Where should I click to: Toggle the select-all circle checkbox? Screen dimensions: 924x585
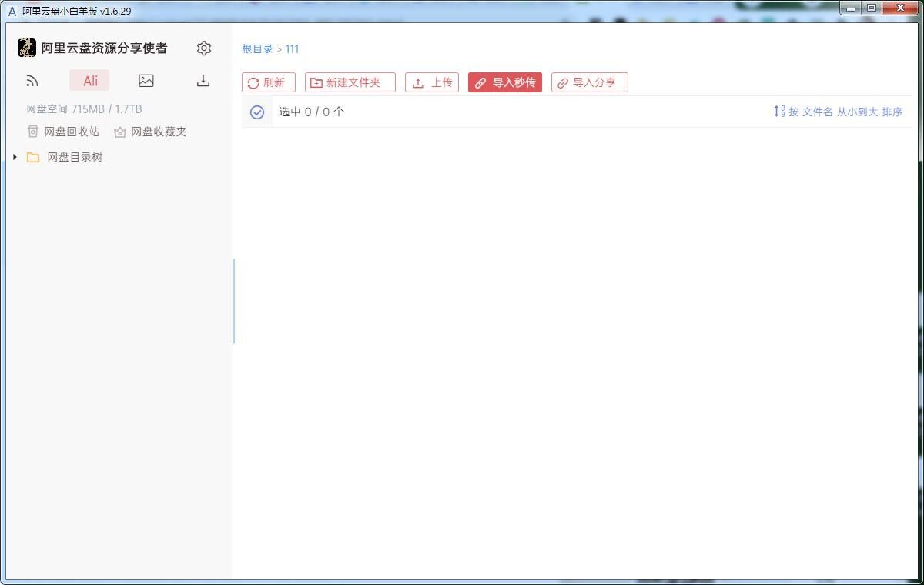[x=257, y=112]
